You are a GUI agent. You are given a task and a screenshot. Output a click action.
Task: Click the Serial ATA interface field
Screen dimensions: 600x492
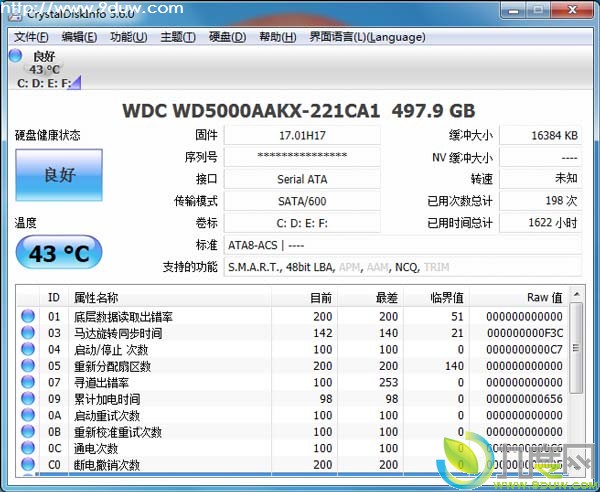click(302, 179)
